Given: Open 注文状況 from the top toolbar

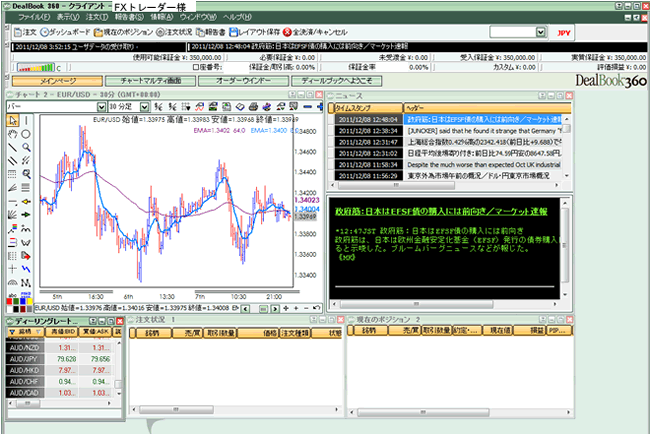Looking at the screenshot, I should (x=175, y=32).
